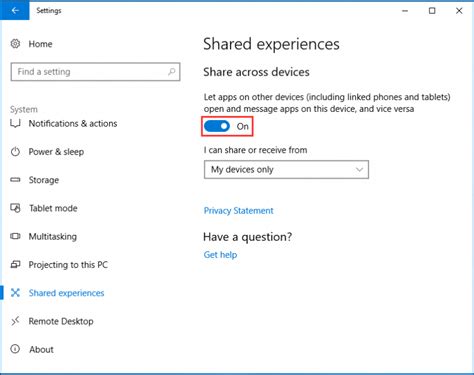Click the Get help link
Image resolution: width=474 pixels, height=375 pixels.
click(x=220, y=255)
